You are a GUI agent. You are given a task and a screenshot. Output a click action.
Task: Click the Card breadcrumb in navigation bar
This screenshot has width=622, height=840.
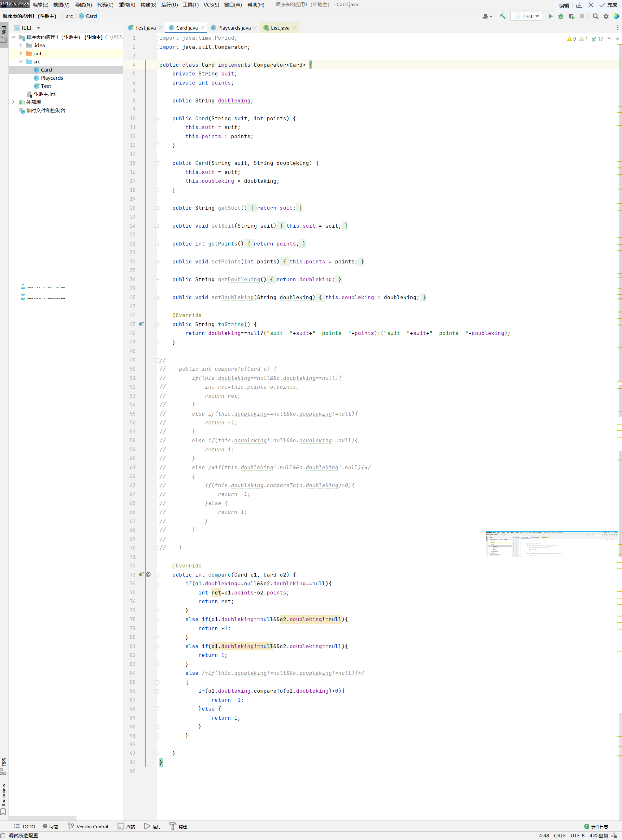[x=88, y=16]
